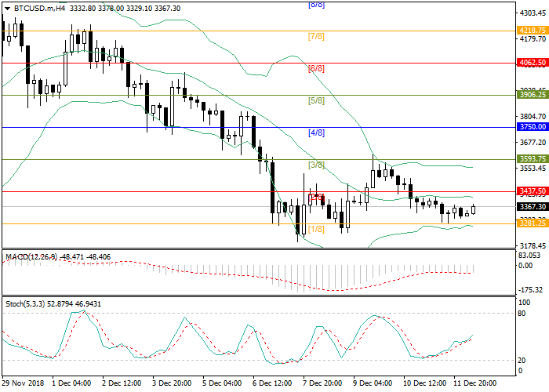Viewport: 549px width, 392px height.
Task: Click the [3/8] Murrey level label
Action: point(316,165)
